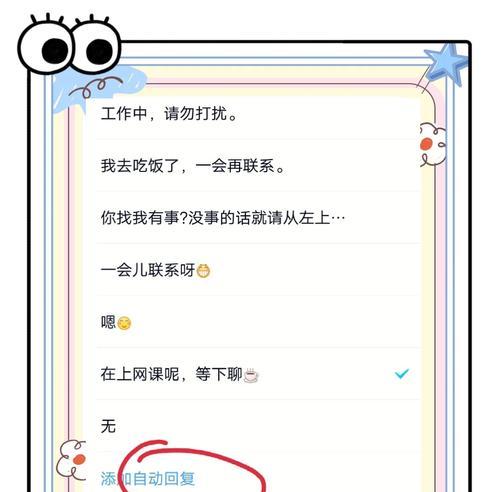Click the doodle flower with orange dot at bottom left
Image resolution: width=500 pixels, height=492 pixels.
tap(71, 459)
